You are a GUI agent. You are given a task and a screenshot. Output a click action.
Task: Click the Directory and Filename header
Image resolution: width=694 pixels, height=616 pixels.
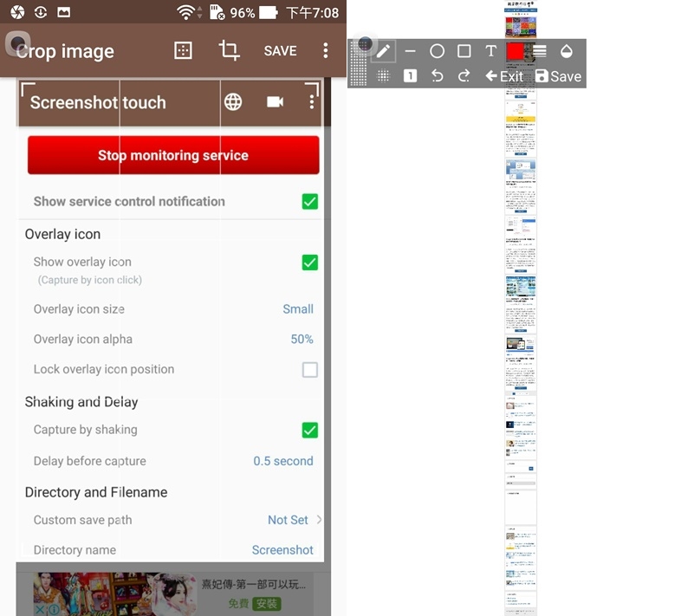coord(96,492)
